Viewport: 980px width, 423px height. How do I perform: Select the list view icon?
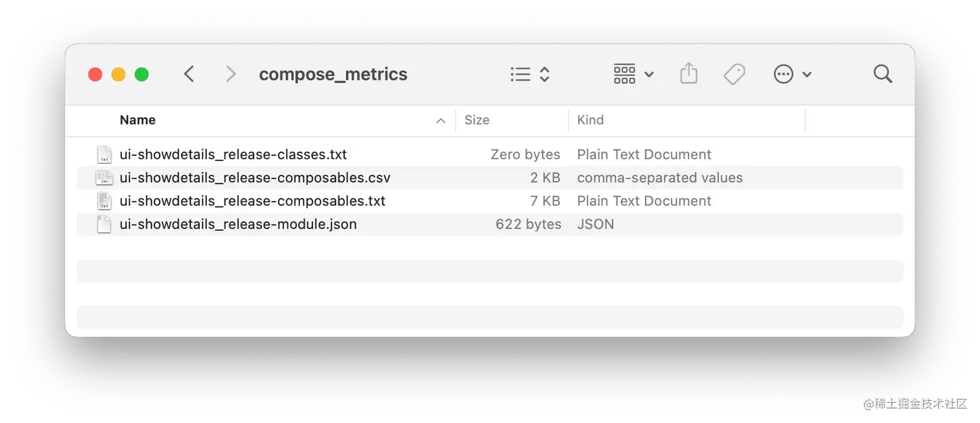point(520,73)
